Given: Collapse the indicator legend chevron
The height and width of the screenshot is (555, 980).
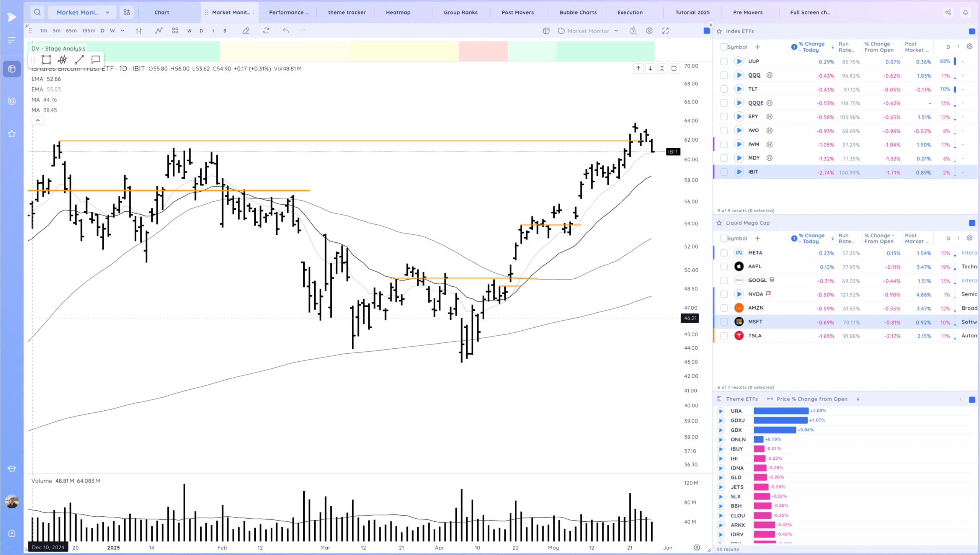Looking at the screenshot, I should (38, 120).
